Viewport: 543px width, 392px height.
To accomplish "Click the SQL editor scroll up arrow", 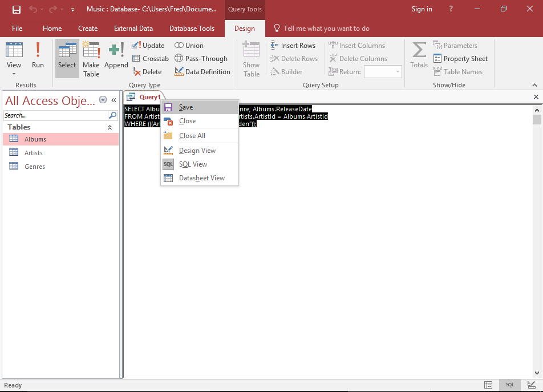I will point(537,110).
